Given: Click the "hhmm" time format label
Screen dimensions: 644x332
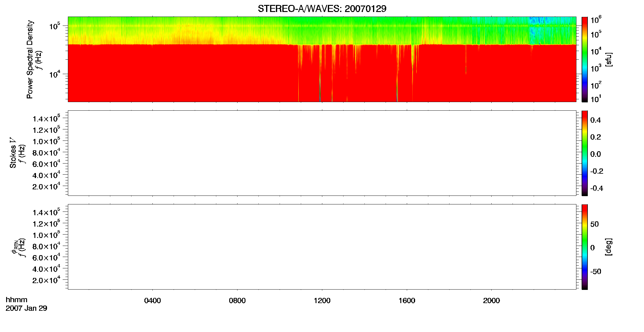Looking at the screenshot, I should [x=17, y=300].
